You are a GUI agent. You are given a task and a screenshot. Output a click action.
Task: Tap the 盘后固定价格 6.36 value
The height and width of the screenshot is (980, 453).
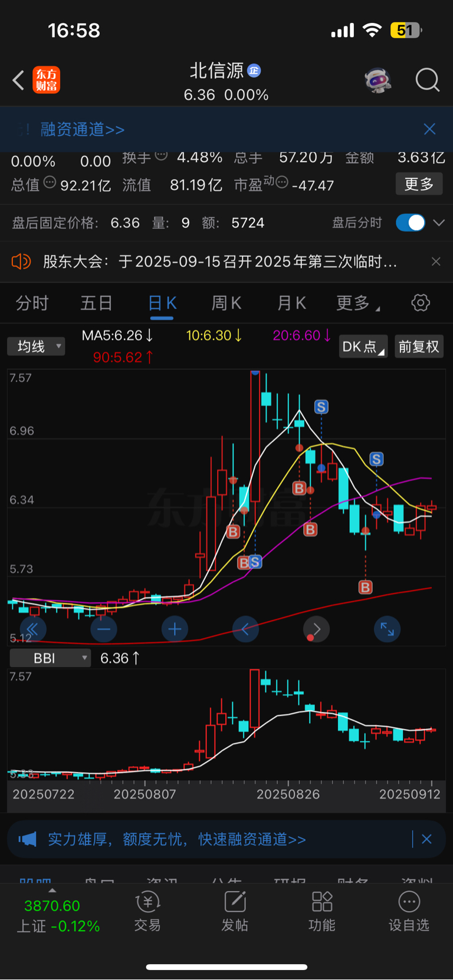[125, 223]
